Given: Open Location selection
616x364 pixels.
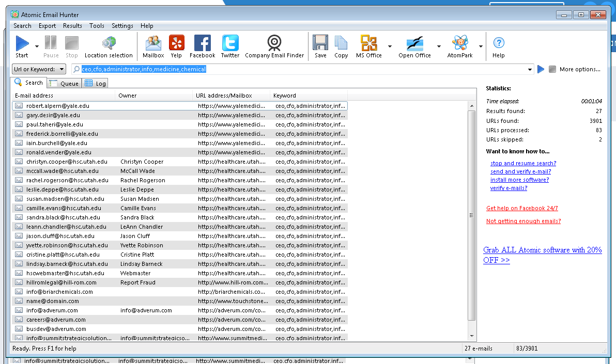Looking at the screenshot, I should 109,46.
